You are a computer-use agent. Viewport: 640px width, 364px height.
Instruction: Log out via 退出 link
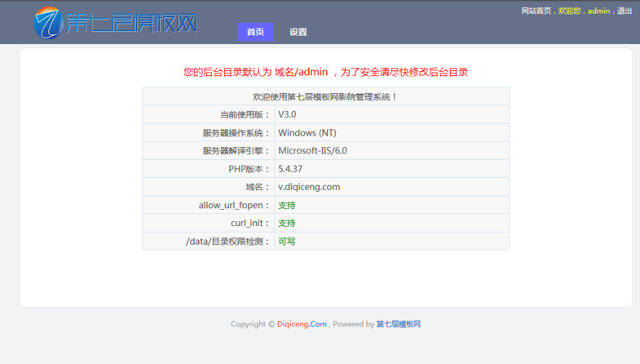coord(624,11)
